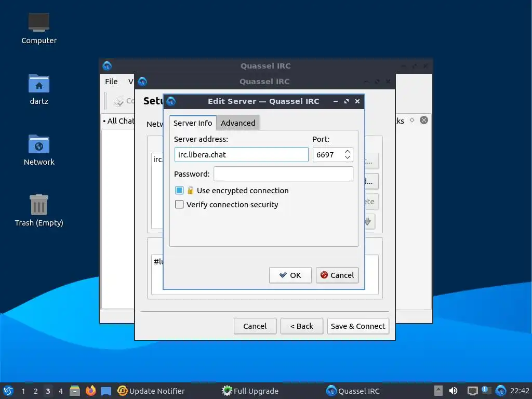
Task: Click the show desktop taskbar icon
Action: point(106,391)
